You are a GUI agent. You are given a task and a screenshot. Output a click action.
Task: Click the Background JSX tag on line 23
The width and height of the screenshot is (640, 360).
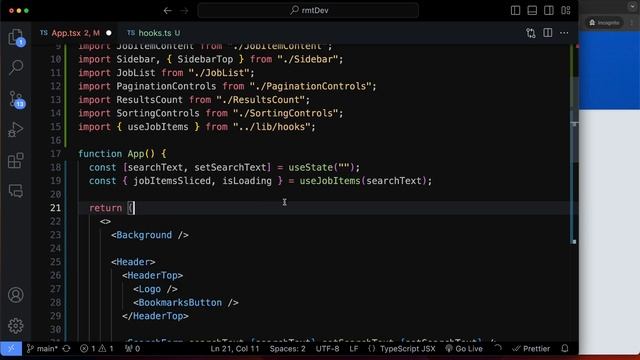click(144, 235)
